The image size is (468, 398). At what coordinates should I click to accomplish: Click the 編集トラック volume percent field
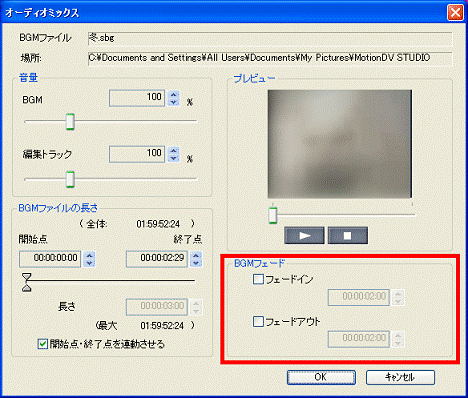137,154
